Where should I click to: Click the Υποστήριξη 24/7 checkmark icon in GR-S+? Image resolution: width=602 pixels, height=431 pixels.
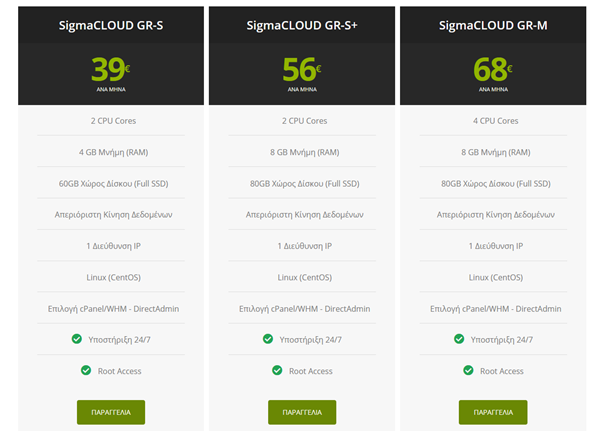[268, 339]
